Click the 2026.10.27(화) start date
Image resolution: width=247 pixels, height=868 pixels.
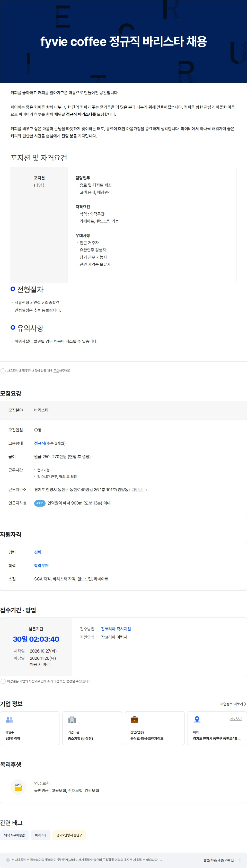pos(43,651)
